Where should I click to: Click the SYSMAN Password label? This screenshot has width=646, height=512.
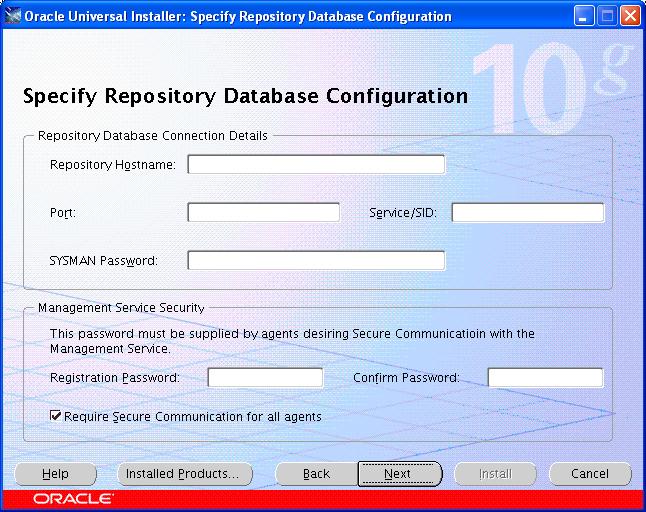pos(103,261)
